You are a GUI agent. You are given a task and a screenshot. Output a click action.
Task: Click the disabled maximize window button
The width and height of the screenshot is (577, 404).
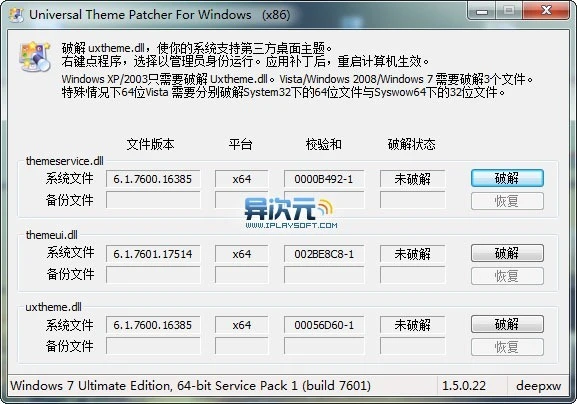point(509,11)
